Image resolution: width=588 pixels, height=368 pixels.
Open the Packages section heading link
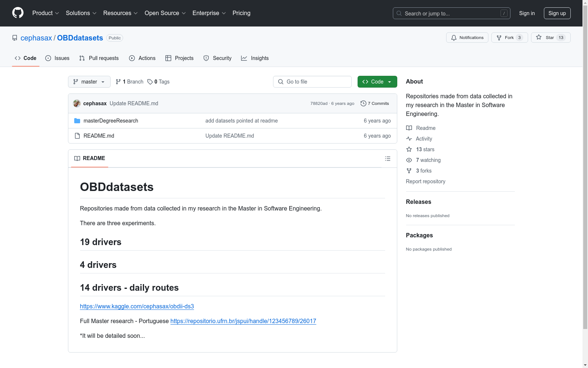(419, 235)
